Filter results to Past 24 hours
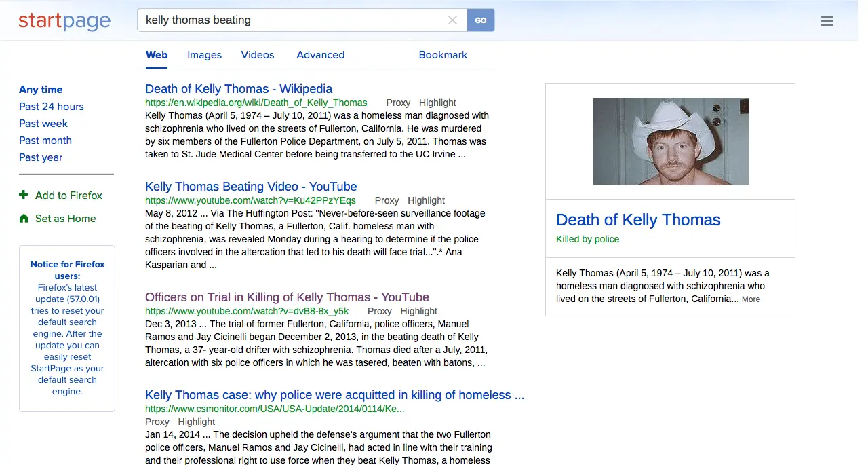This screenshot has width=868, height=465. click(x=52, y=107)
